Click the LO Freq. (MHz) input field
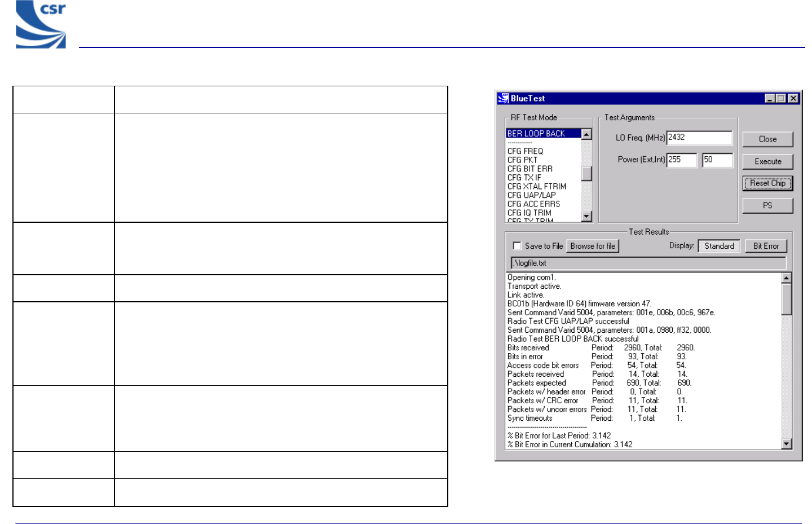 click(x=699, y=138)
